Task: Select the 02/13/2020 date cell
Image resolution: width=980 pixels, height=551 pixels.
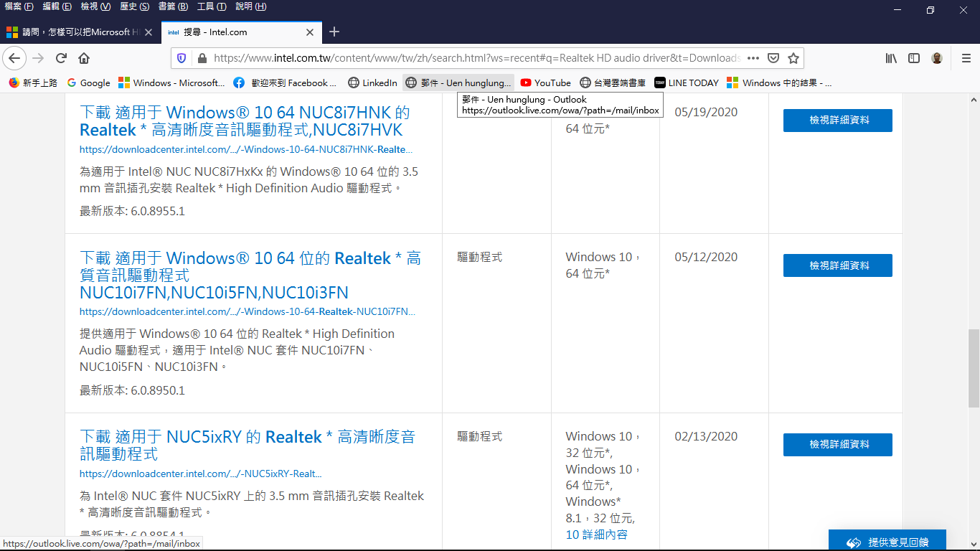Action: tap(706, 437)
